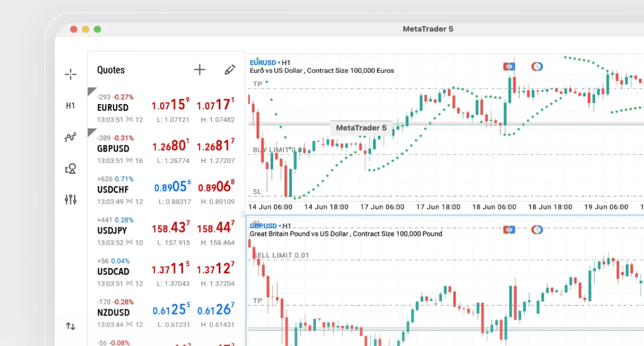The height and width of the screenshot is (346, 644).
Task: Select the USDCHF row in Quotes
Action: (x=166, y=190)
